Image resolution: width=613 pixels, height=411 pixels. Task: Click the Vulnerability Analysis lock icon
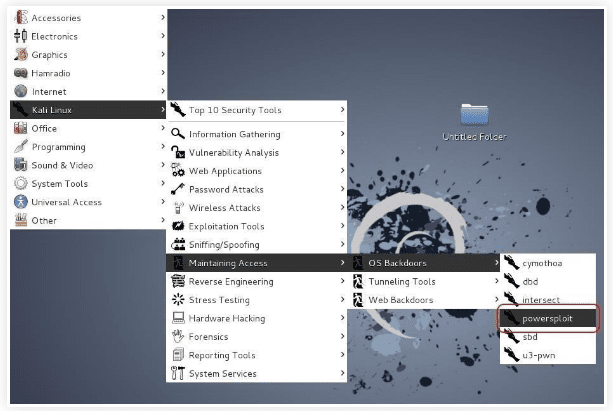point(178,153)
